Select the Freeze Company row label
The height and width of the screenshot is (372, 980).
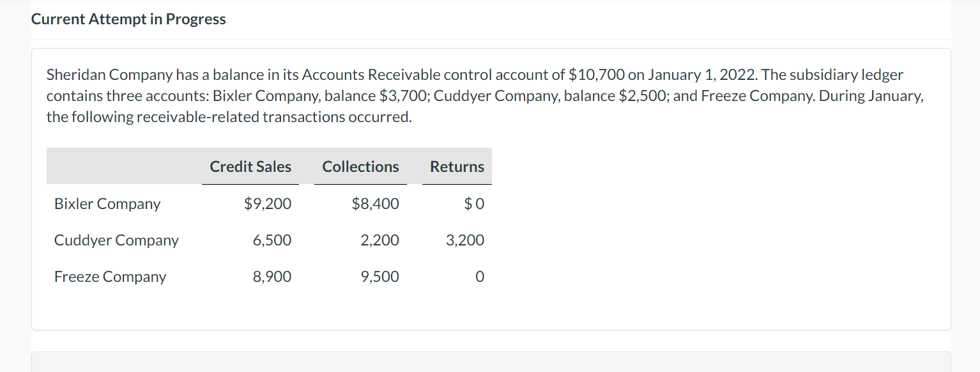[x=110, y=277]
